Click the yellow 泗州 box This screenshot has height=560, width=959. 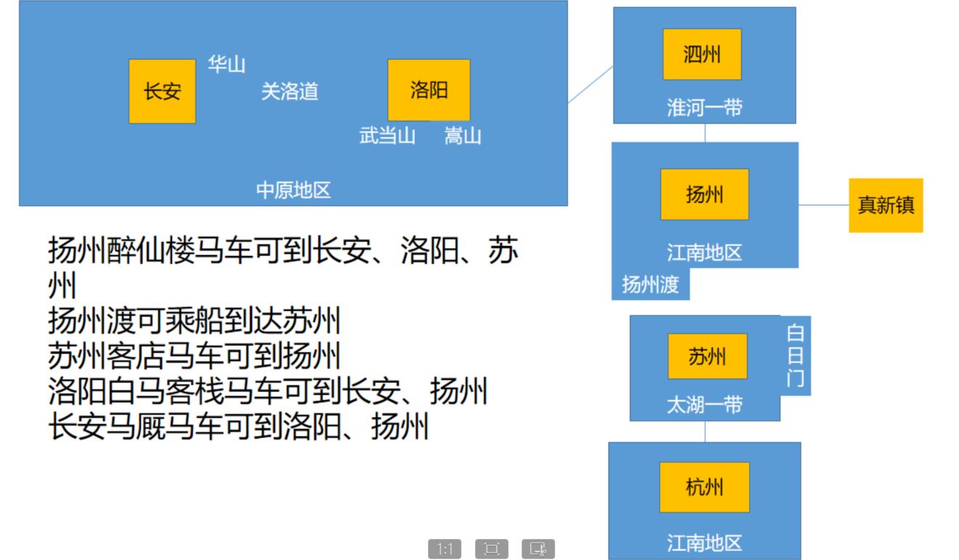coord(702,54)
